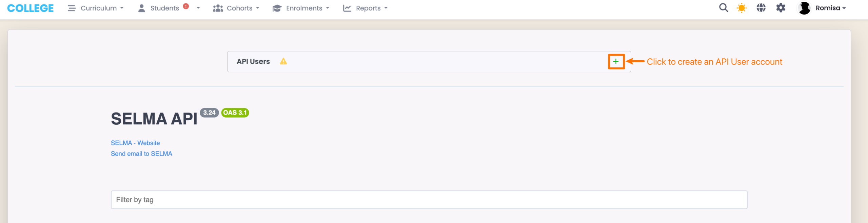This screenshot has height=223, width=868.
Task: Expand the Students dropdown arrow
Action: (x=198, y=8)
